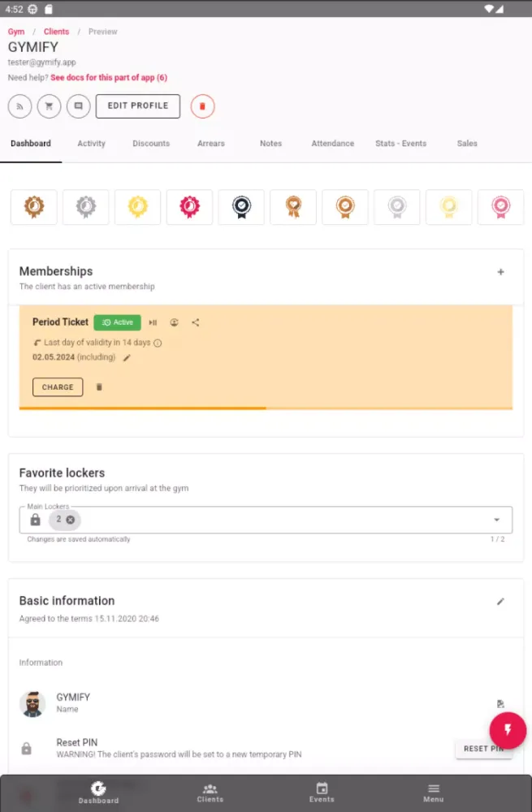Viewport: 532px width, 812px height.
Task: Click the RSS feed icon button
Action: 19,106
